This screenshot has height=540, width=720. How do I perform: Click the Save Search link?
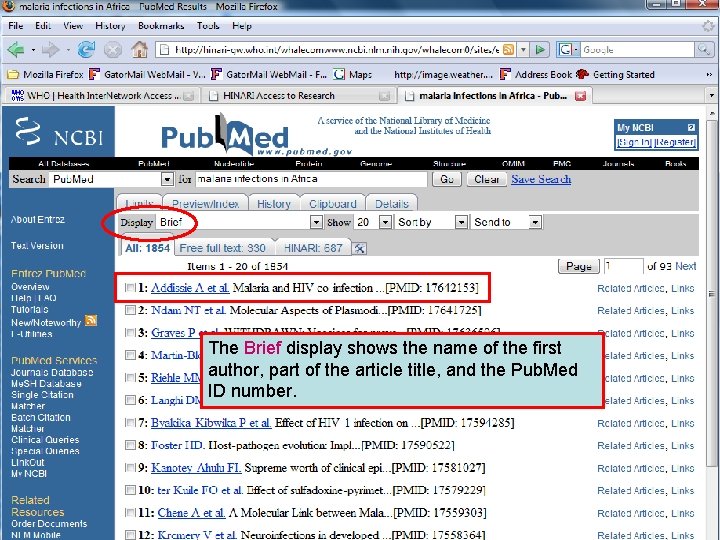coord(541,179)
